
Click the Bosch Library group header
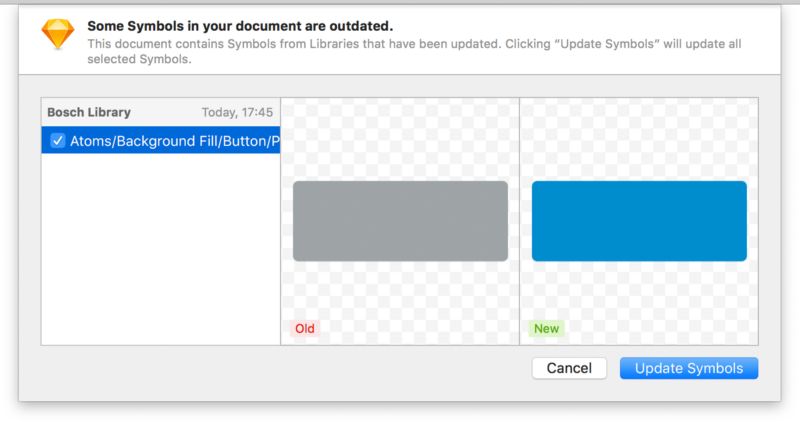click(89, 112)
